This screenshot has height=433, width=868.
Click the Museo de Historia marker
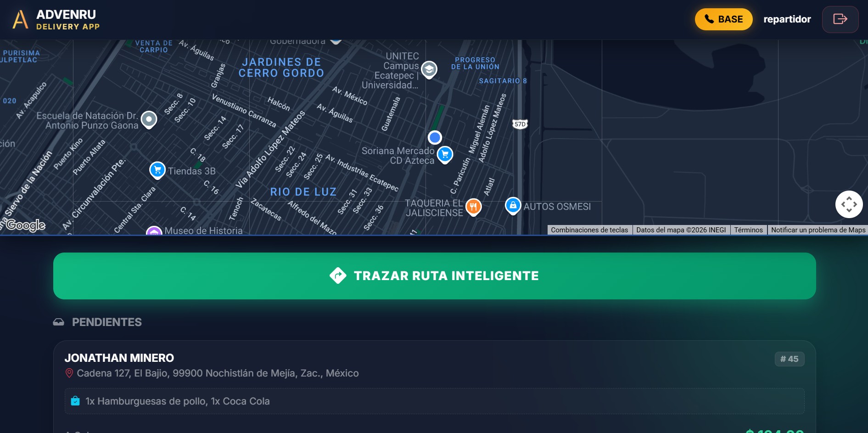(x=154, y=231)
